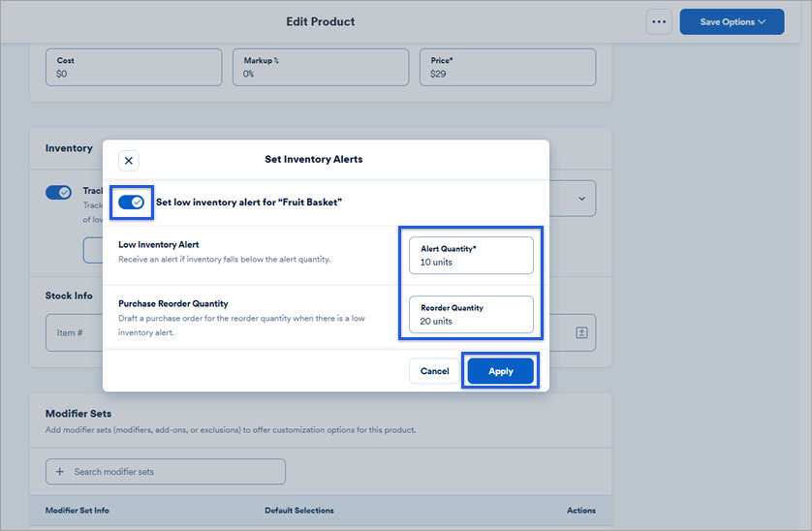Click the Price field
812x531 pixels.
pos(508,68)
